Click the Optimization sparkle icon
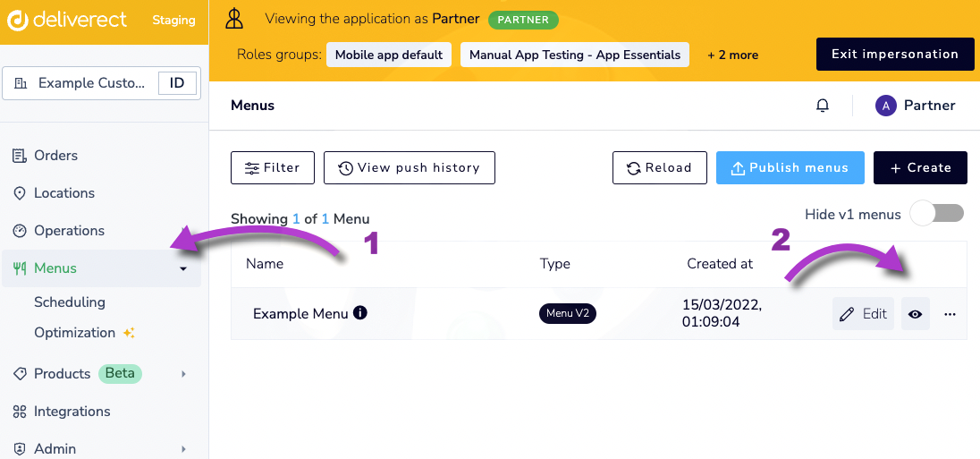This screenshot has width=980, height=459. [129, 333]
